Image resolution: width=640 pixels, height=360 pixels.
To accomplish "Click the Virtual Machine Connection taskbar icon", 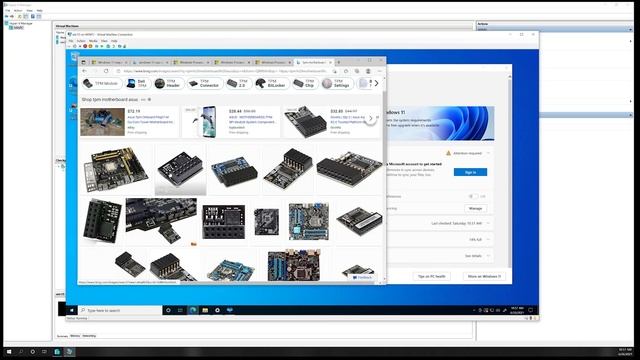I will 69,351.
